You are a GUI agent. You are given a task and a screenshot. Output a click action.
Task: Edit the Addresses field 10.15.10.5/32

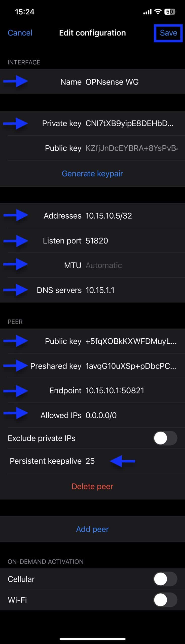point(92,216)
